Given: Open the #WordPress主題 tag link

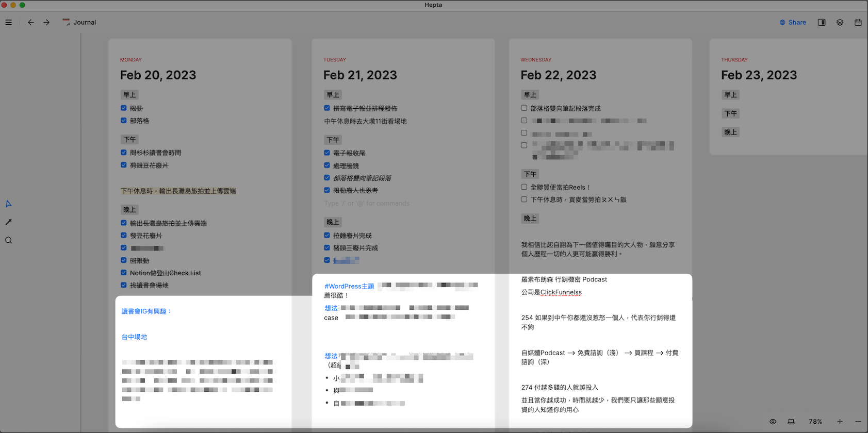Looking at the screenshot, I should tap(349, 286).
